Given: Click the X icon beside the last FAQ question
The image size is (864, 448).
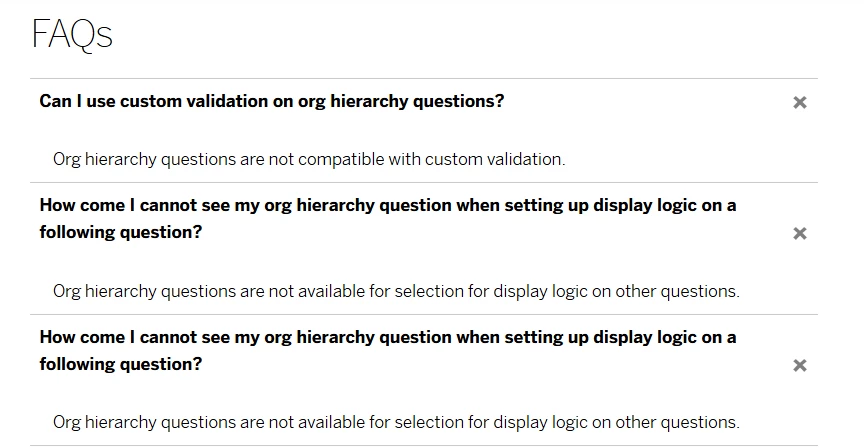Looking at the screenshot, I should (x=799, y=365).
